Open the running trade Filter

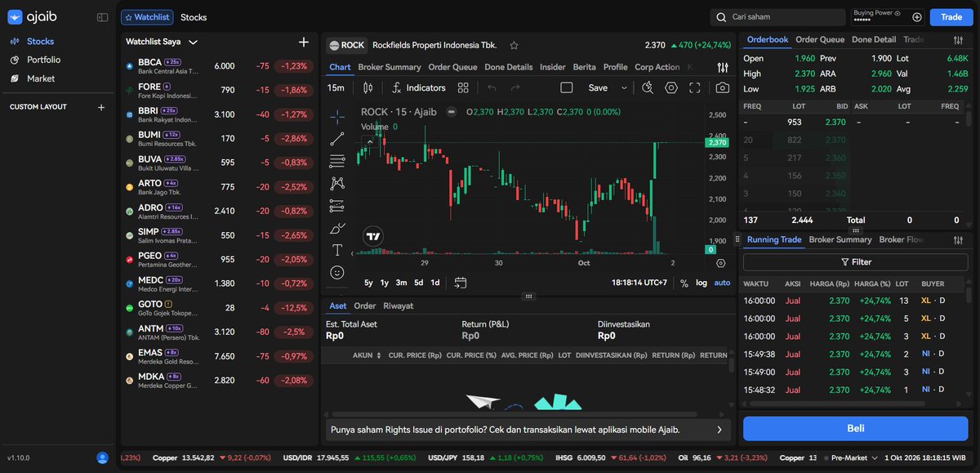[x=856, y=262]
